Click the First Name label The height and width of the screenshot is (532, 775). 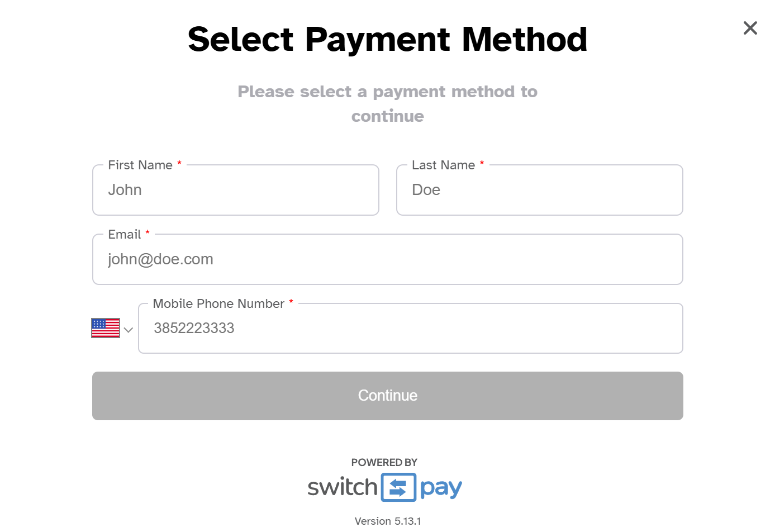coord(140,165)
